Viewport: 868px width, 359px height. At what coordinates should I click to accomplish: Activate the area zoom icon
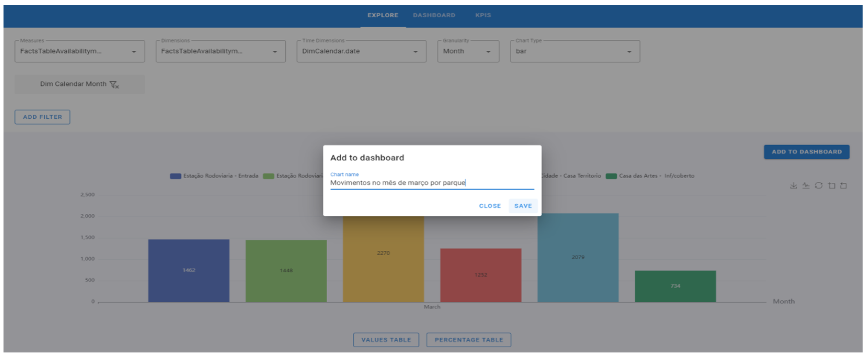832,186
